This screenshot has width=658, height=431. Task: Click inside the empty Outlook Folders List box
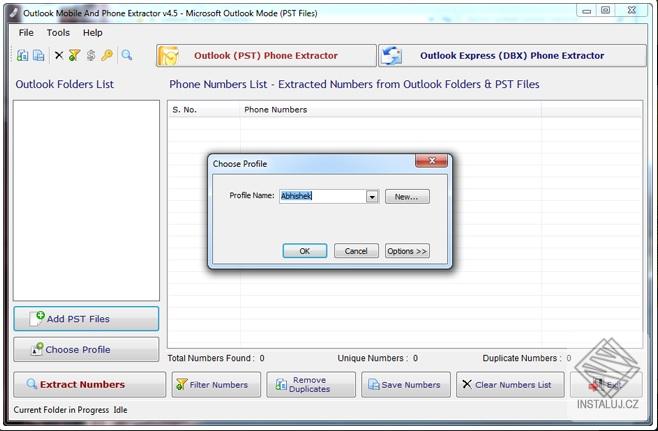coord(86,200)
